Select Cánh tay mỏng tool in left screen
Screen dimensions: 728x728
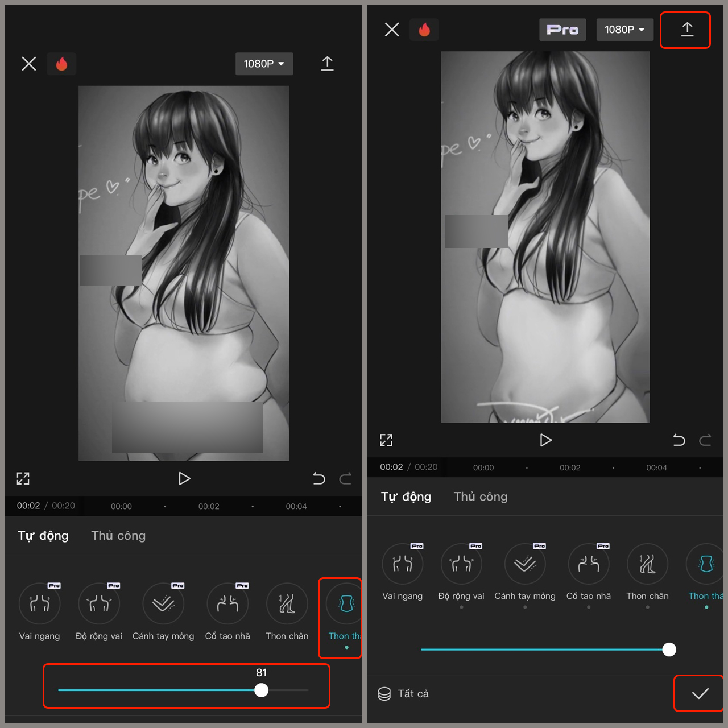163,613
